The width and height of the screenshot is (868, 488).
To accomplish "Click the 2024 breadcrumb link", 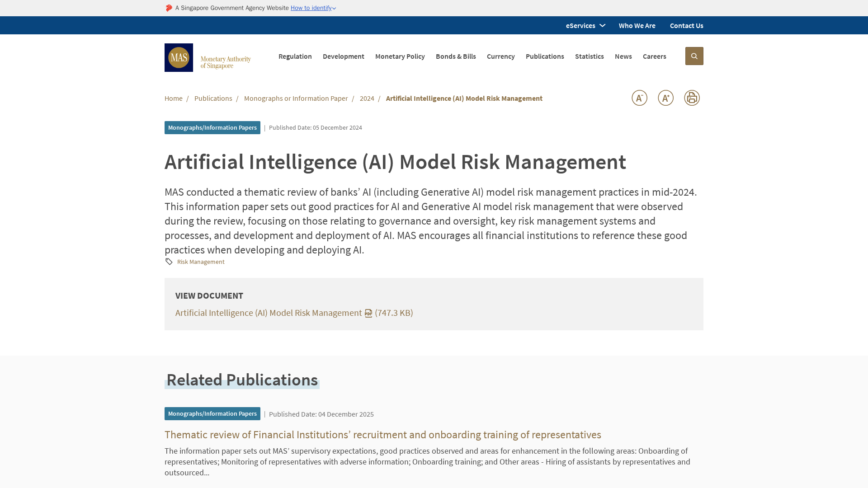I will pyautogui.click(x=367, y=99).
